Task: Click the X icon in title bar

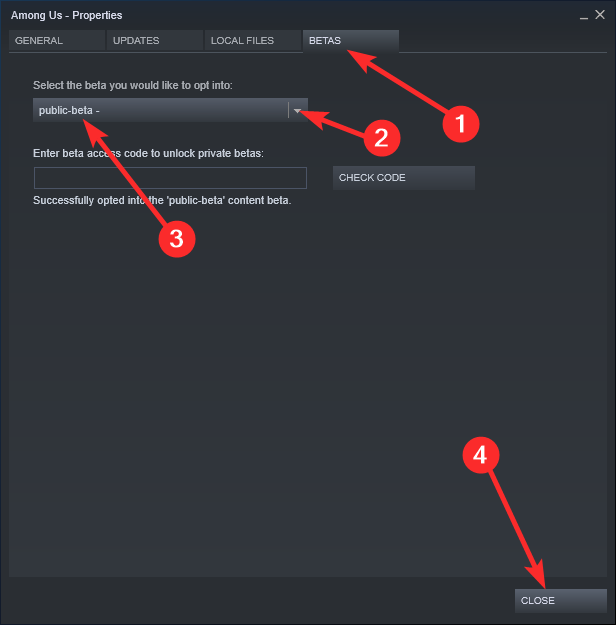Action: click(601, 15)
